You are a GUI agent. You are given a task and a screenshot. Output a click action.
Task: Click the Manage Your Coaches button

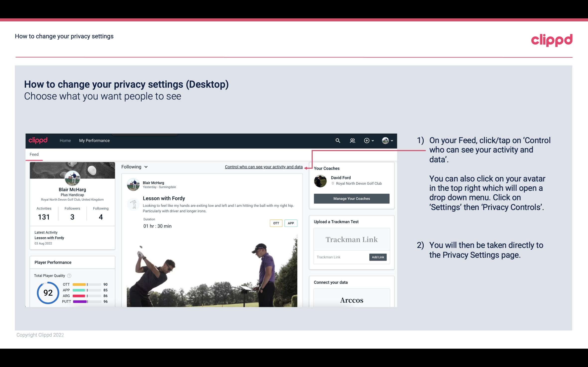(352, 198)
